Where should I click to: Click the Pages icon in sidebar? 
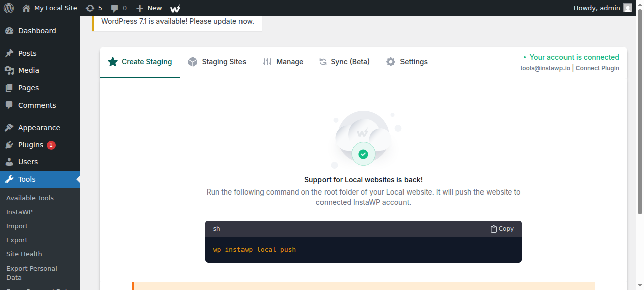[x=9, y=88]
